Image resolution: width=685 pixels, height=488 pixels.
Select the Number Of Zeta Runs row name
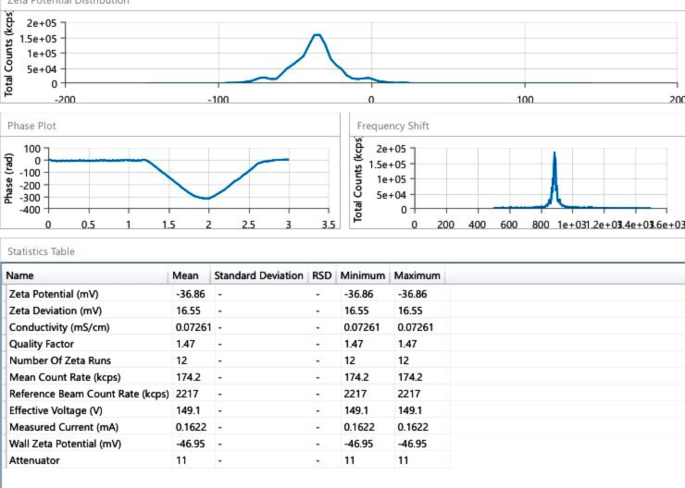point(60,360)
